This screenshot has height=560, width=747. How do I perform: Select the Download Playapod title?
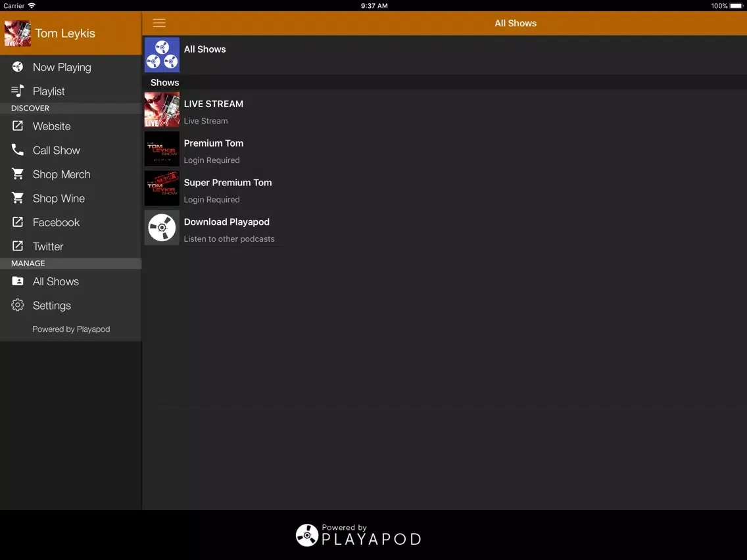point(227,222)
